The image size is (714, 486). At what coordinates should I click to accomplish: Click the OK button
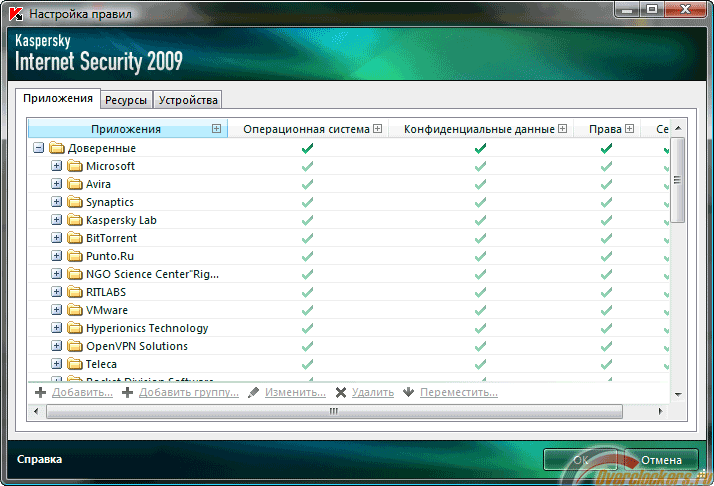[x=581, y=460]
